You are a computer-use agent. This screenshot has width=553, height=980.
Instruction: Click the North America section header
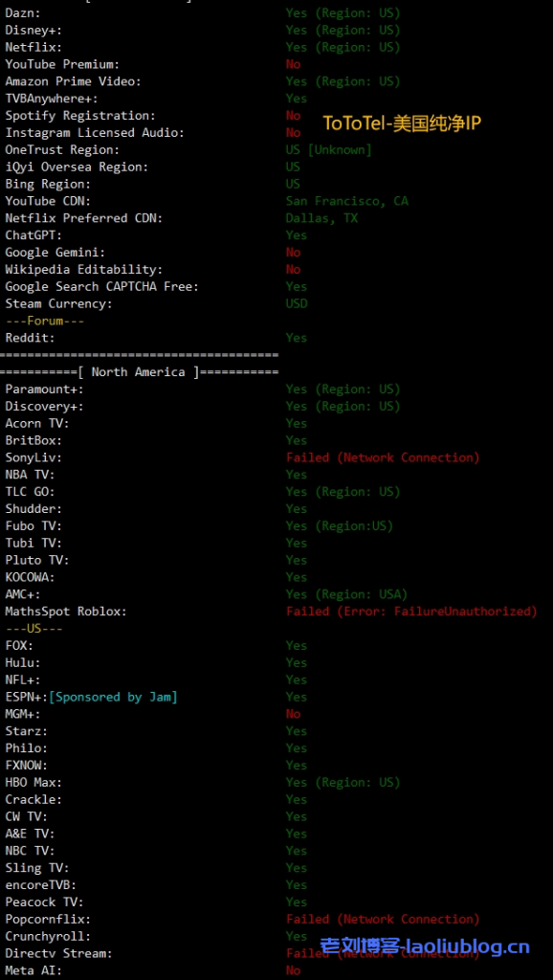[x=139, y=372]
